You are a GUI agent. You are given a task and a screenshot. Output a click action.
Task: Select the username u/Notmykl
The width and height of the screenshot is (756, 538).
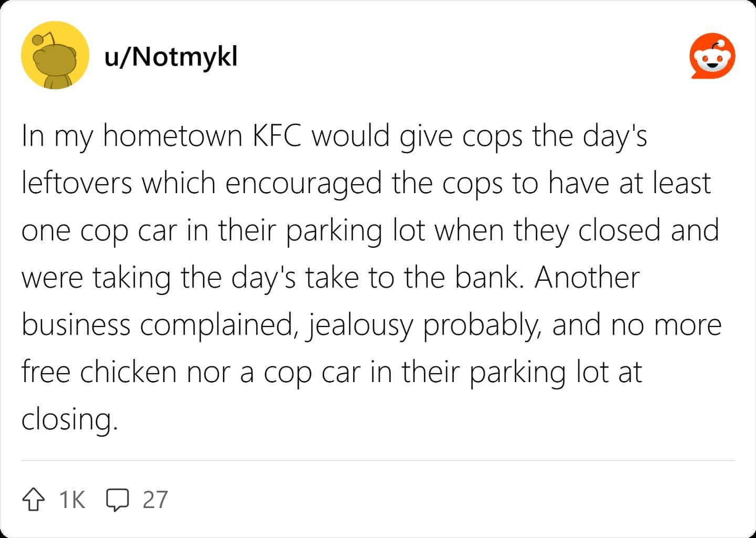click(x=171, y=58)
